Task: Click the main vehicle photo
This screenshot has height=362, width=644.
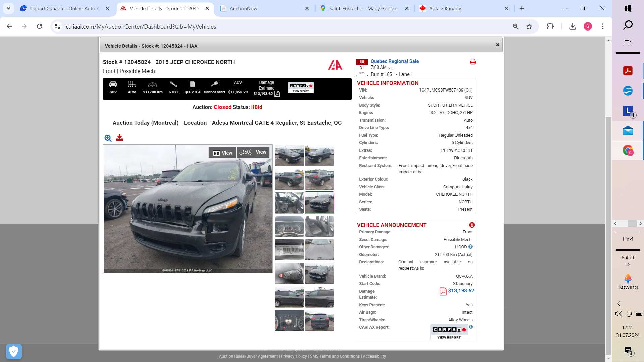Action: coord(188,209)
